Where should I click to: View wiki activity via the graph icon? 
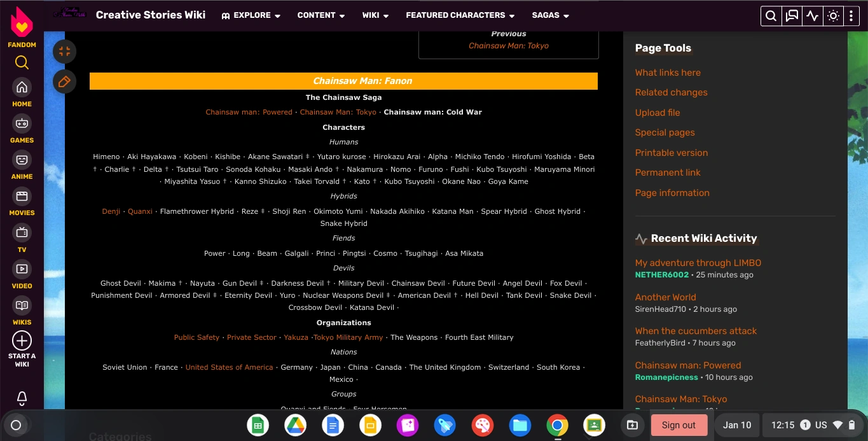(812, 15)
